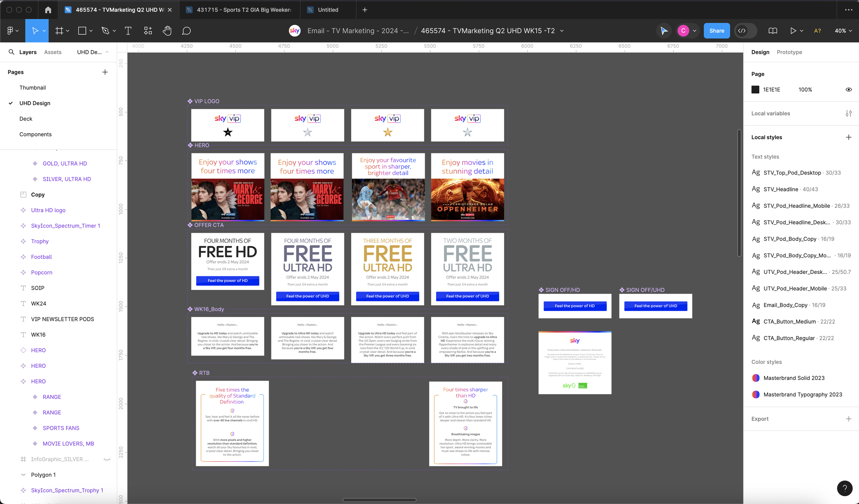Select the Deck page

pos(26,119)
